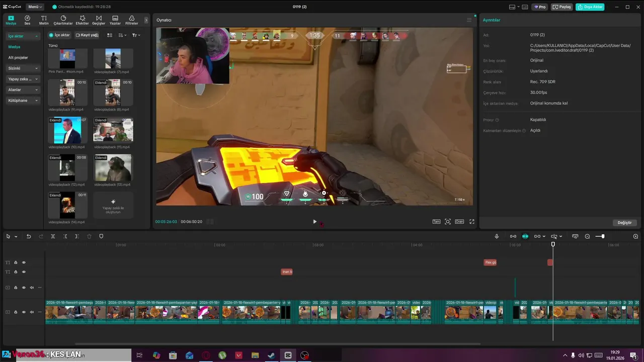Screen dimensions: 644x362
Task: Zoom out the timeline
Action: coord(587,236)
